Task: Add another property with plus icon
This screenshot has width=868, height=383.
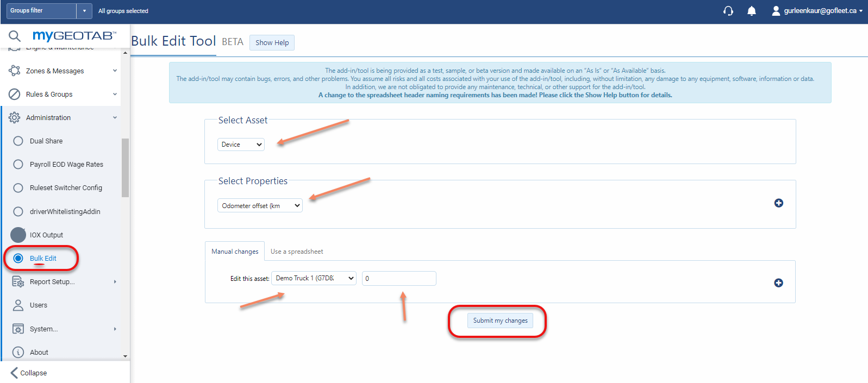Action: click(779, 203)
